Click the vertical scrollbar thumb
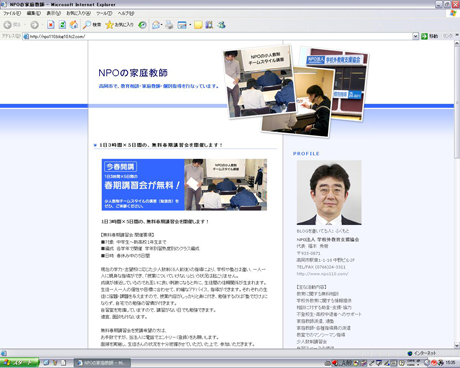Image resolution: width=460 pixels, height=368 pixels. pyautogui.click(x=457, y=103)
